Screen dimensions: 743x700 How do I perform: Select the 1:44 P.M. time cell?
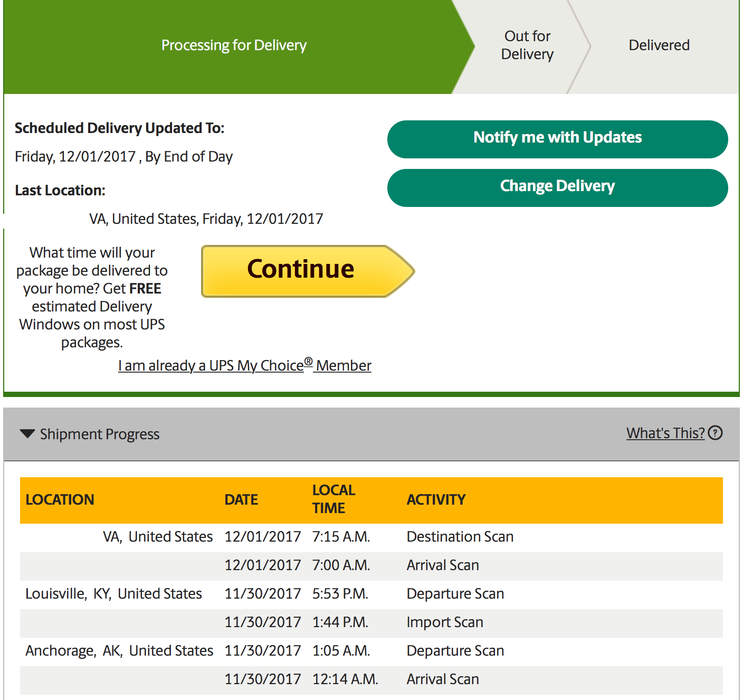coord(340,622)
